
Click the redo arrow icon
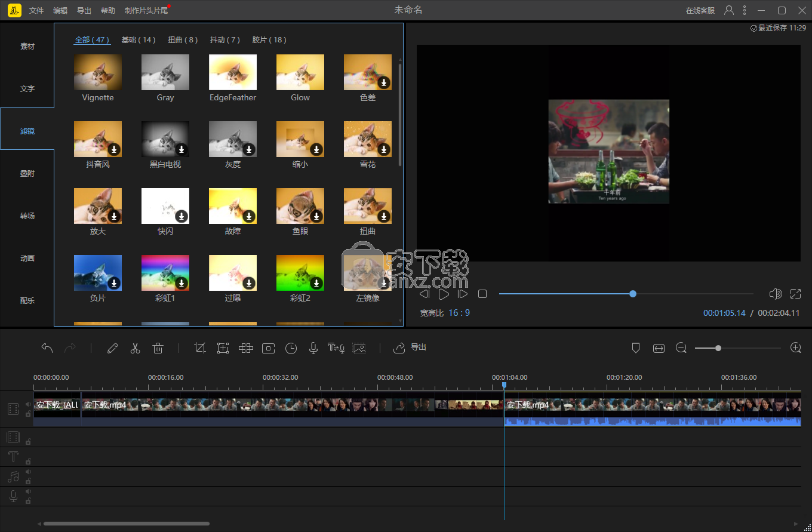(x=70, y=348)
